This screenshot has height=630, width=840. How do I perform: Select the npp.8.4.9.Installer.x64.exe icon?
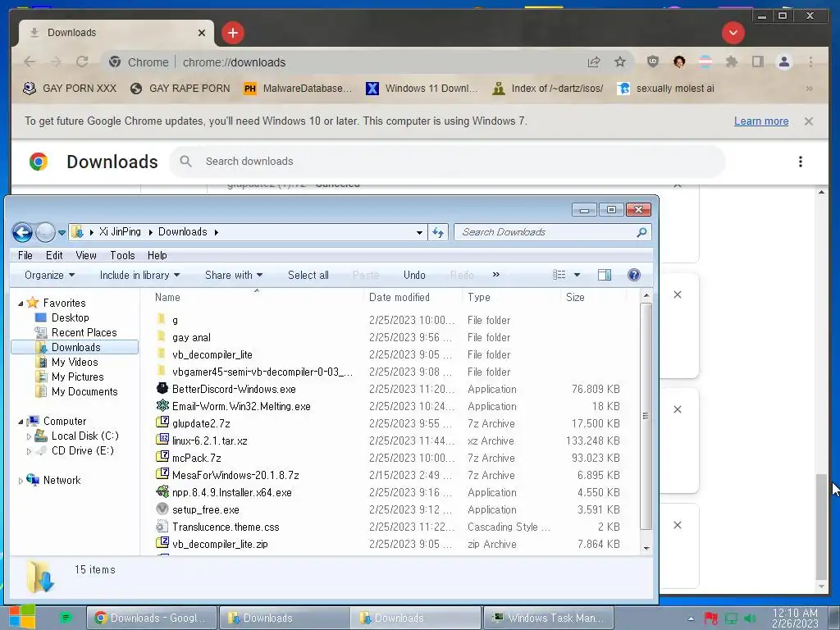click(162, 492)
